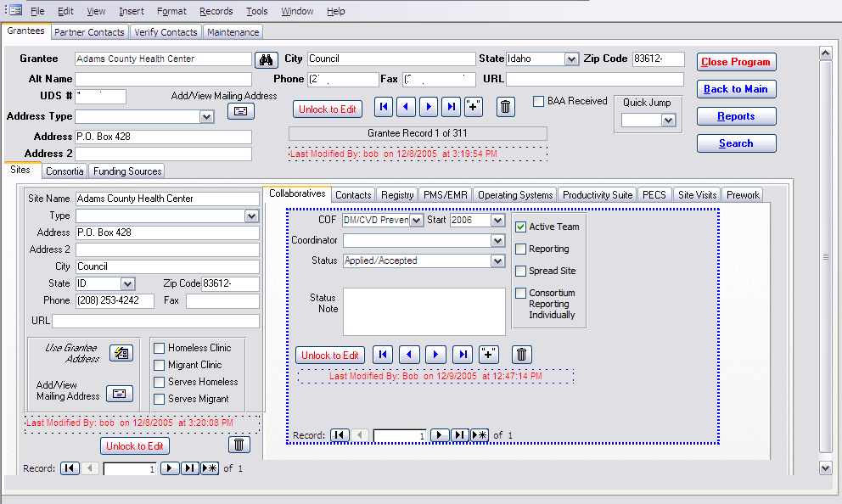Image resolution: width=842 pixels, height=504 pixels.
Task: Check Serves Homeless box
Action: coord(159,382)
